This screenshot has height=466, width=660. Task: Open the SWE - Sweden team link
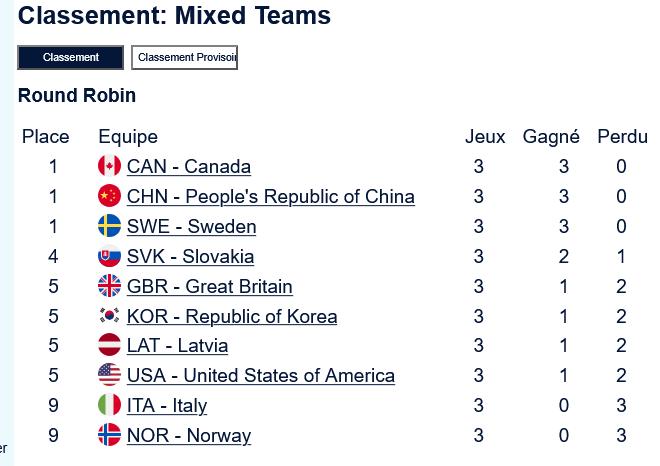click(x=191, y=227)
